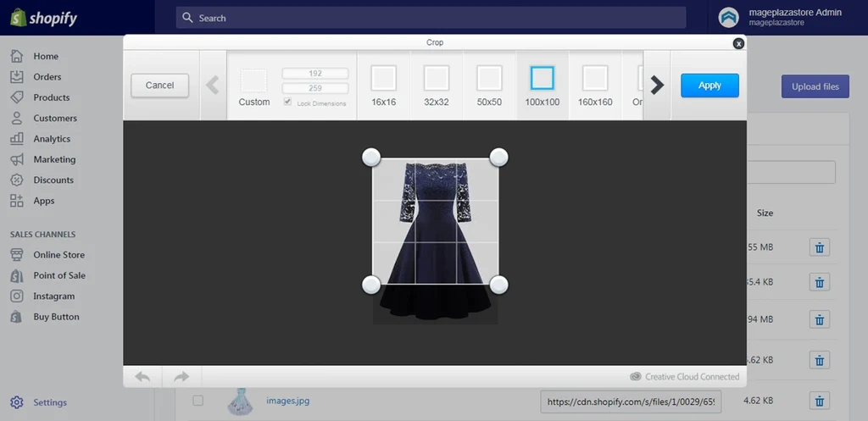Image resolution: width=868 pixels, height=421 pixels.
Task: Close the Crop dialog with X
Action: click(738, 43)
